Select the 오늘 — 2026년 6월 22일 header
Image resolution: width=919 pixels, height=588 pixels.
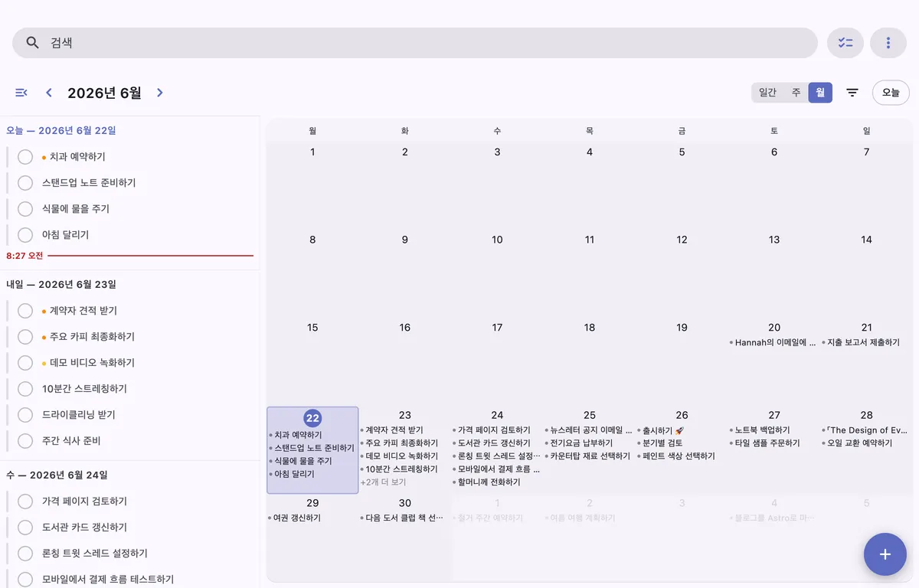pos(61,131)
